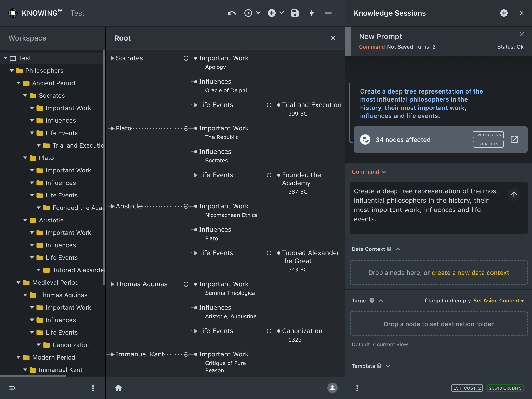Collapse Plato's Life Events with its minus toggle
532x399 pixels.
[x=269, y=175]
